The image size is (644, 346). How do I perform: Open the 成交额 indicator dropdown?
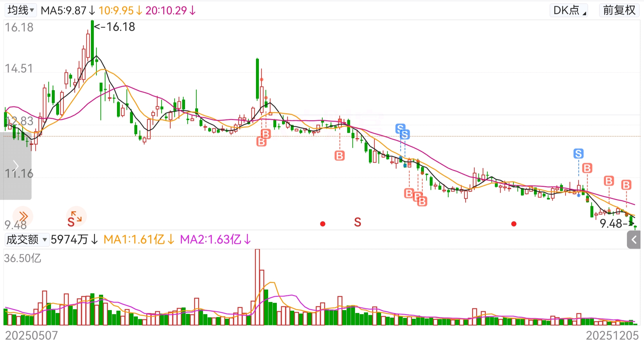coord(27,240)
